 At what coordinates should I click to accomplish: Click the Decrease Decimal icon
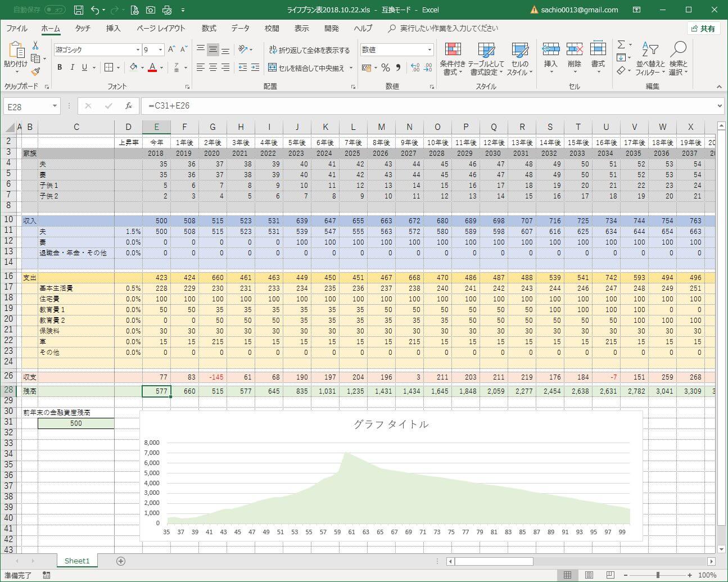point(428,67)
